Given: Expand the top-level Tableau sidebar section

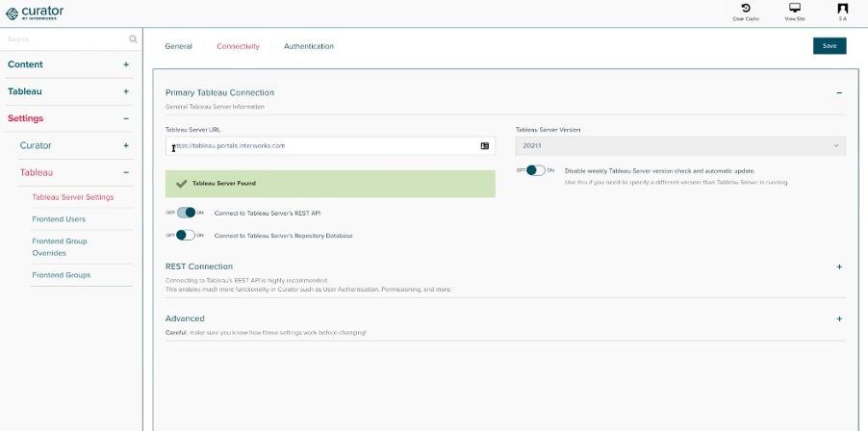Looking at the screenshot, I should coord(126,91).
